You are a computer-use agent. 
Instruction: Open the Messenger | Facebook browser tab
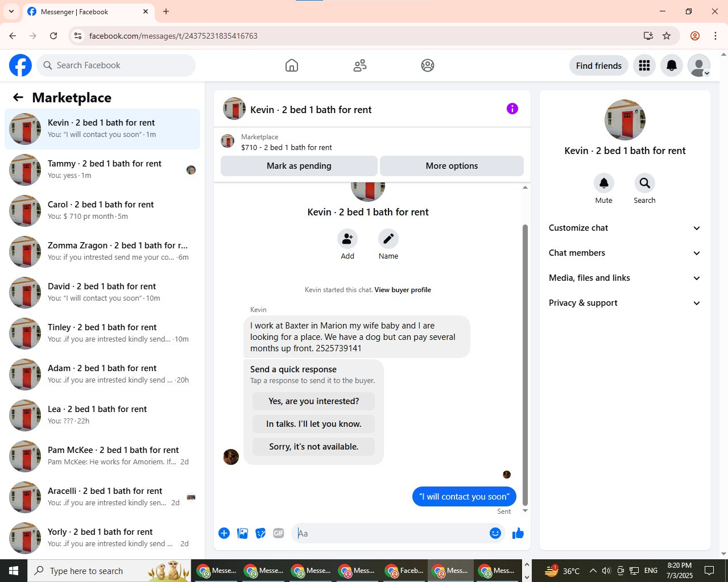coord(88,11)
